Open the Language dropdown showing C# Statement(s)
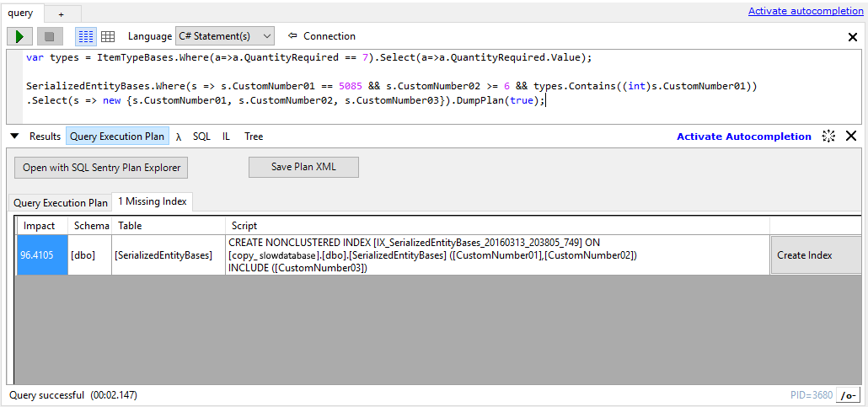The image size is (868, 407). tap(225, 36)
